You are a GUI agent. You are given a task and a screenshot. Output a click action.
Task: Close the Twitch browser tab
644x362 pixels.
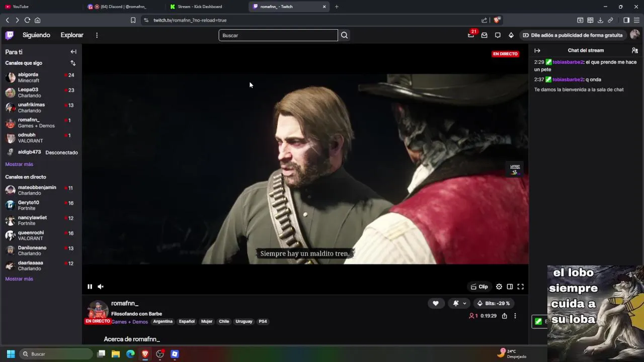click(325, 7)
